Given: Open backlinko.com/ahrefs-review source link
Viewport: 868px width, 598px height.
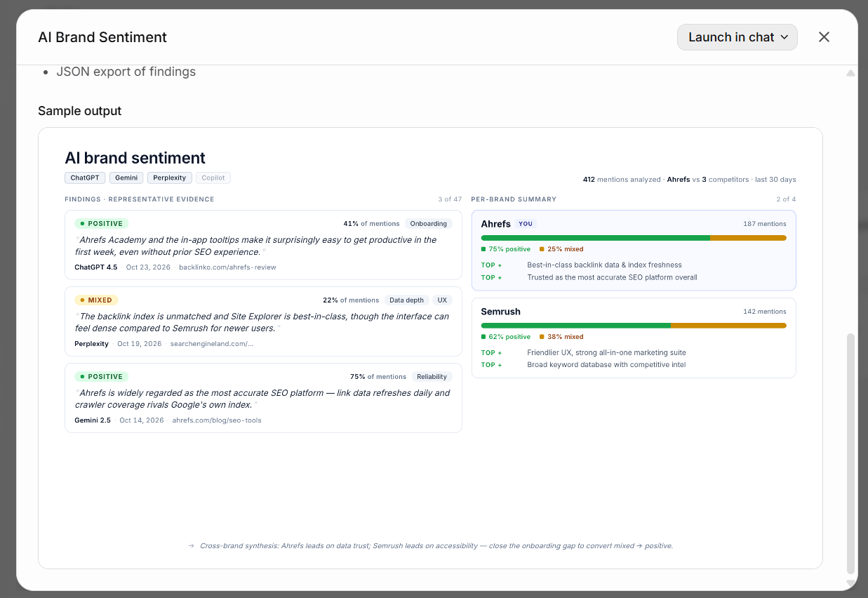Looking at the screenshot, I should point(227,267).
